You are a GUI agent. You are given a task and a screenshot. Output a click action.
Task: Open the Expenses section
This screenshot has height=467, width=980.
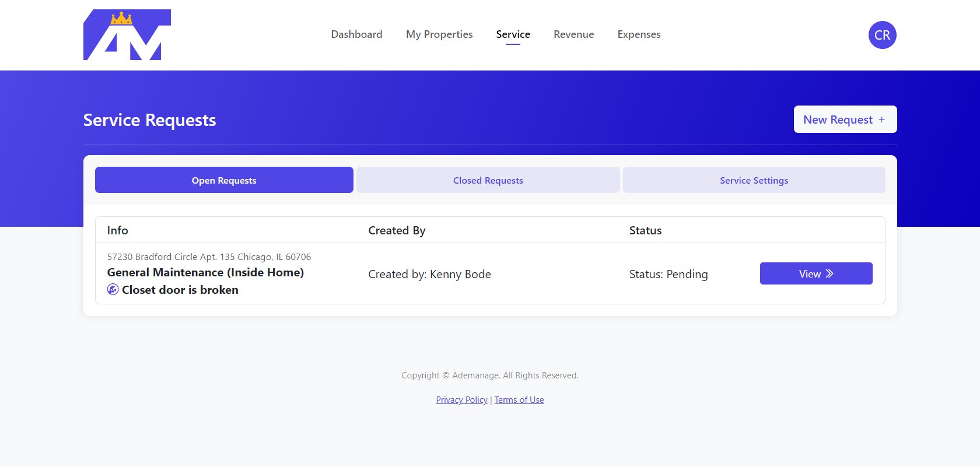639,34
